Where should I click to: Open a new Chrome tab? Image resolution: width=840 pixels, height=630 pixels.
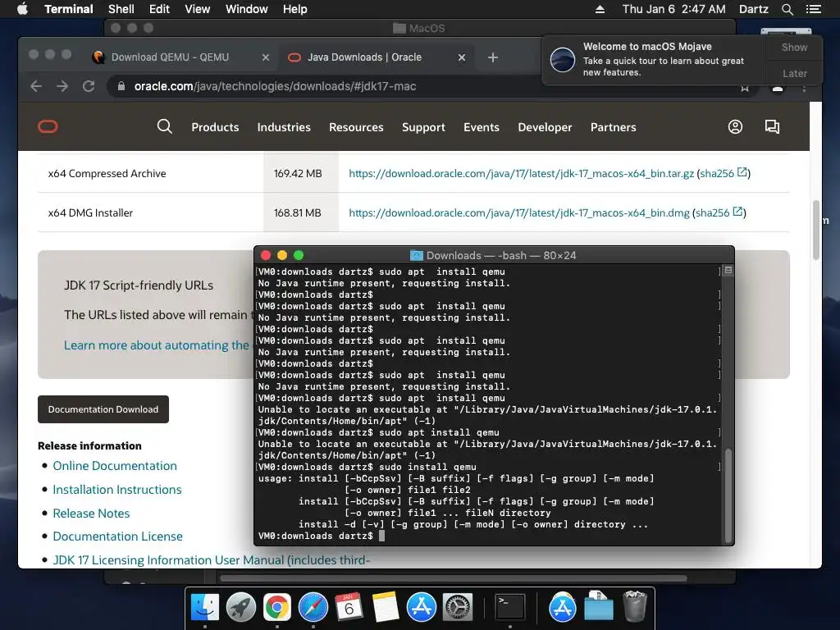[493, 57]
